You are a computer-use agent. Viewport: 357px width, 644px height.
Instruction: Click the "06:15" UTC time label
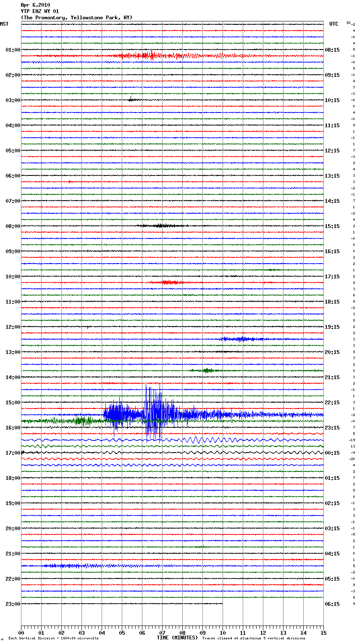click(x=332, y=604)
